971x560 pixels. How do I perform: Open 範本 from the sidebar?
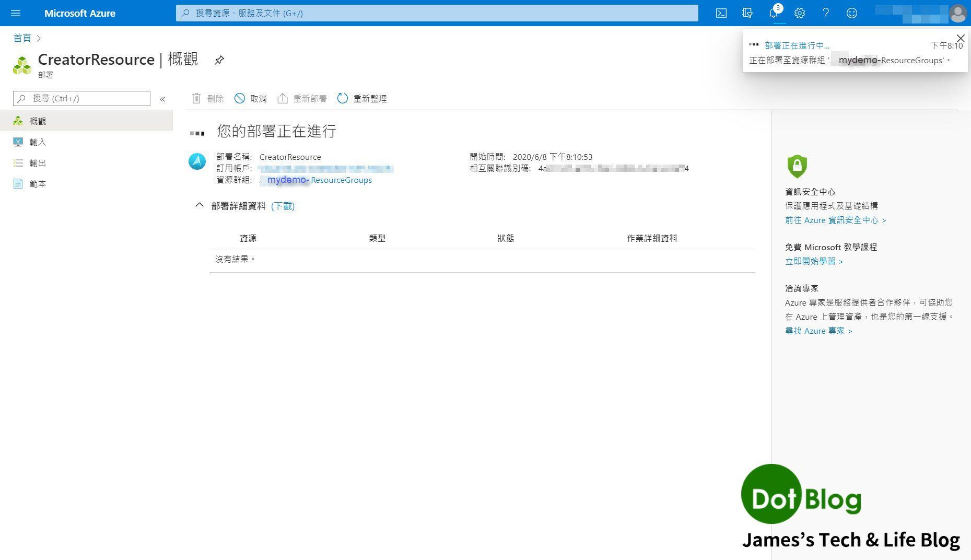point(37,183)
